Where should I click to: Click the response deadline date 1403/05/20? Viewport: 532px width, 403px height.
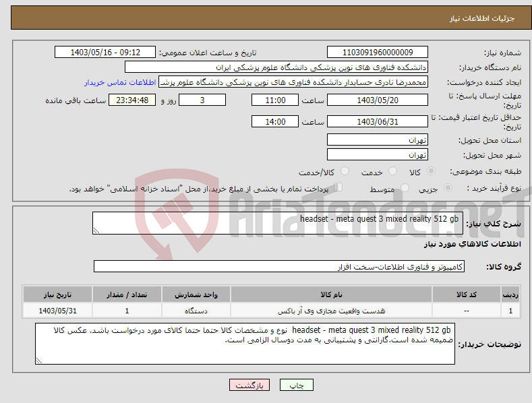(378, 100)
